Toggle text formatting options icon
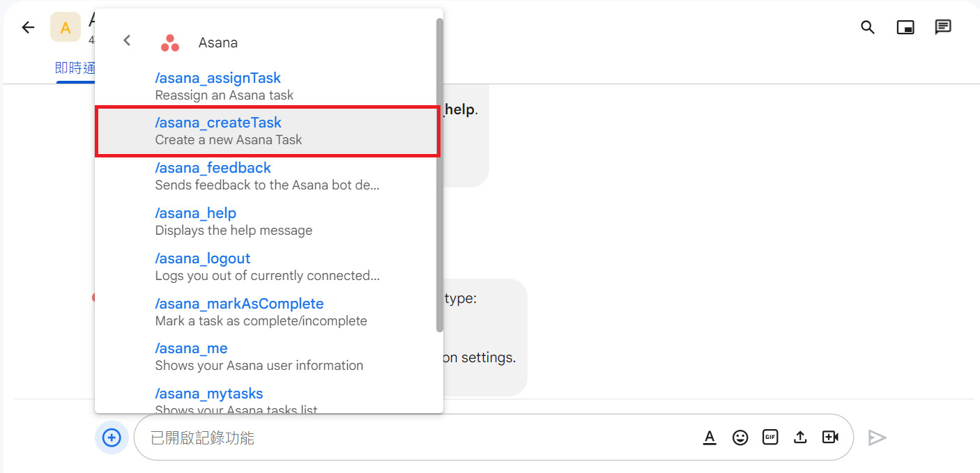 [710, 437]
